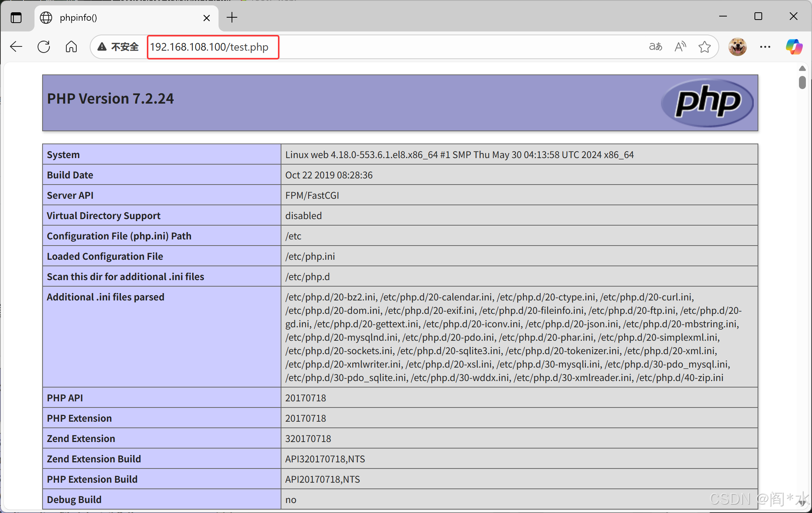812x513 pixels.
Task: Open Settings and more menu
Action: (765, 47)
